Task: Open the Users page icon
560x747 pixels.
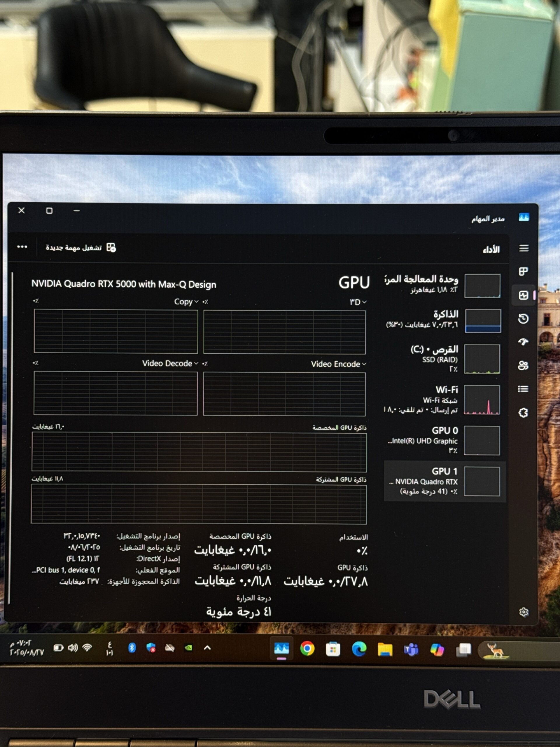Action: pyautogui.click(x=523, y=365)
